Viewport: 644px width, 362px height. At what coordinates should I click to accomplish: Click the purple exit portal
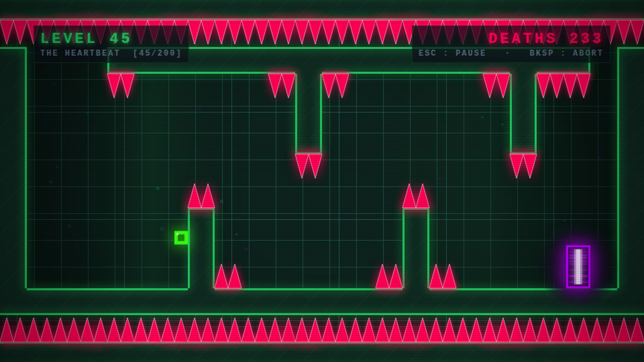(578, 267)
